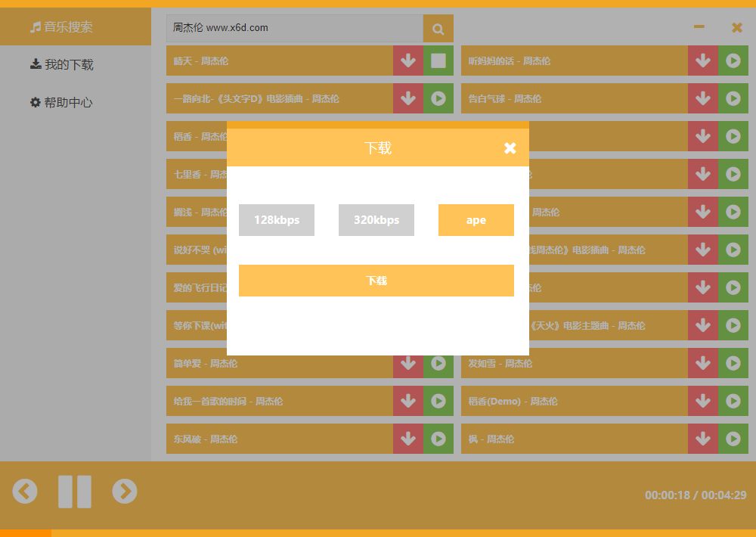
Task: Play the song 听妈妈的话
Action: point(733,61)
